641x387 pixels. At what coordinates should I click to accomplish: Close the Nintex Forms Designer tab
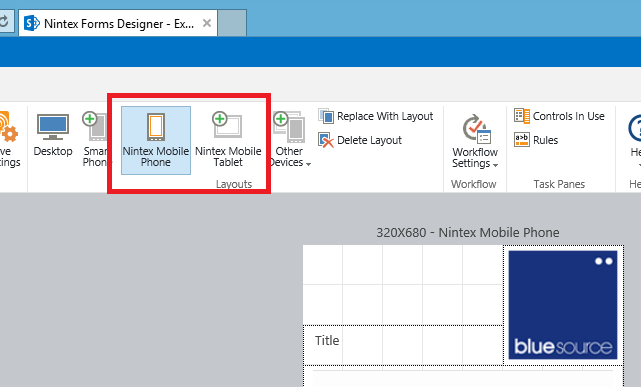point(207,23)
